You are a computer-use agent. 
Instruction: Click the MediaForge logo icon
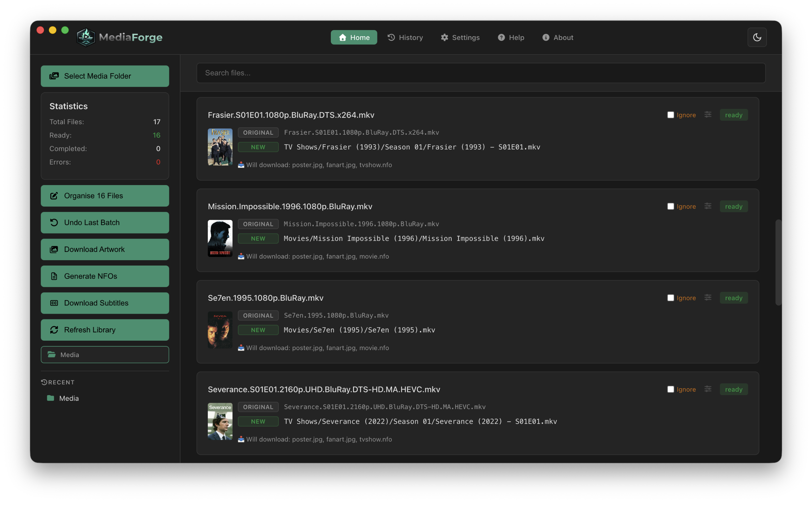[x=86, y=37]
